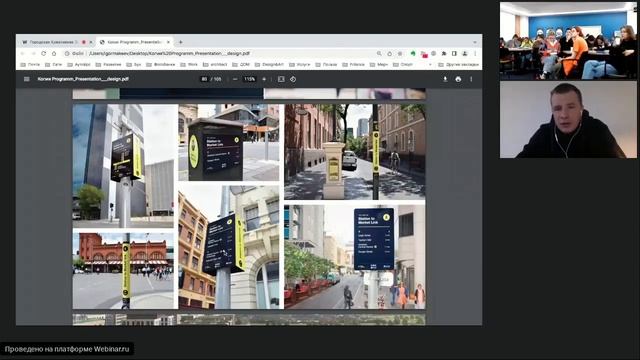Open the Work bookmarks folder

[x=189, y=64]
